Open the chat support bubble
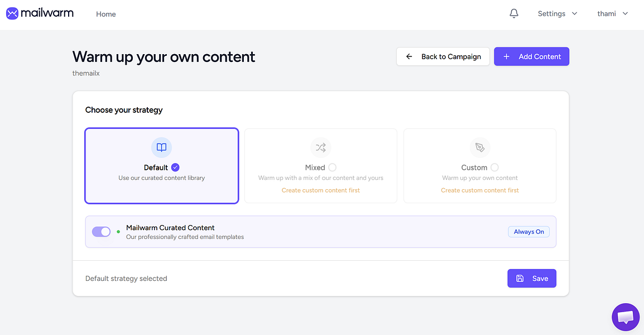The height and width of the screenshot is (335, 644). 626,317
